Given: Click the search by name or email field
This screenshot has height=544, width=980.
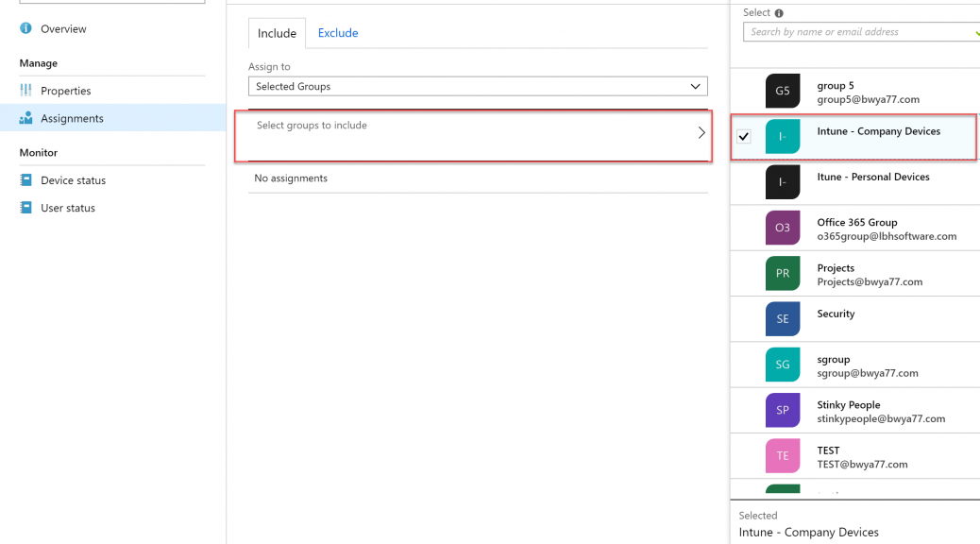Looking at the screenshot, I should (861, 32).
